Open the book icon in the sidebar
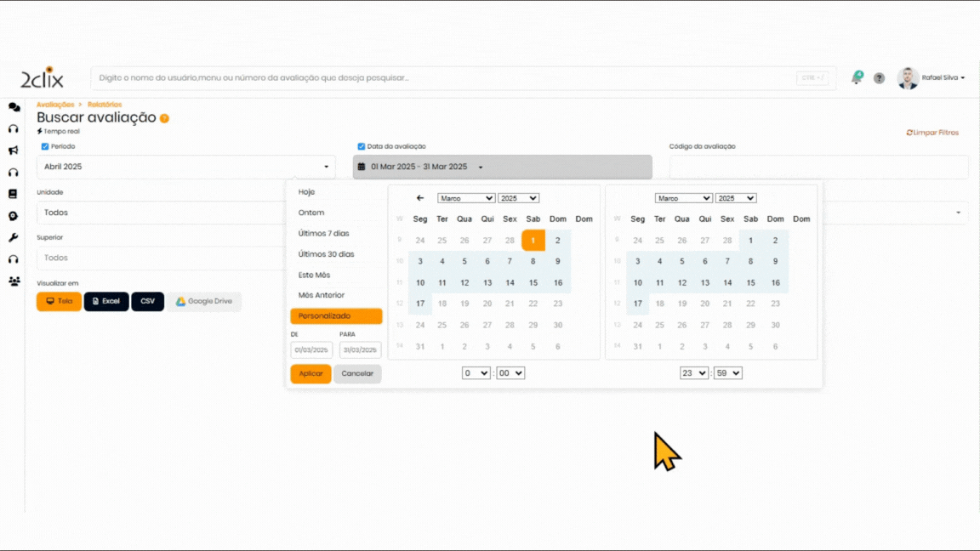Image resolution: width=980 pixels, height=551 pixels. click(x=14, y=194)
